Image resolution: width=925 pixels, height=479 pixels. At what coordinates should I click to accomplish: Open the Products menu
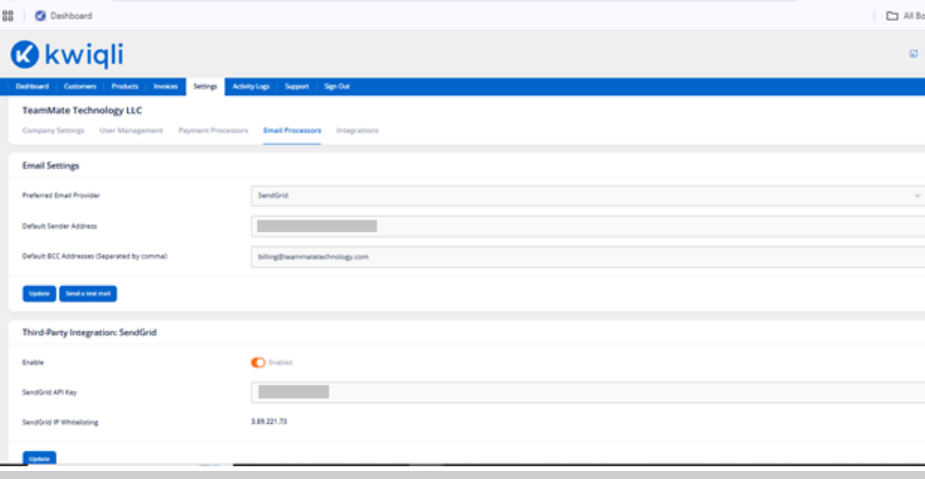124,87
